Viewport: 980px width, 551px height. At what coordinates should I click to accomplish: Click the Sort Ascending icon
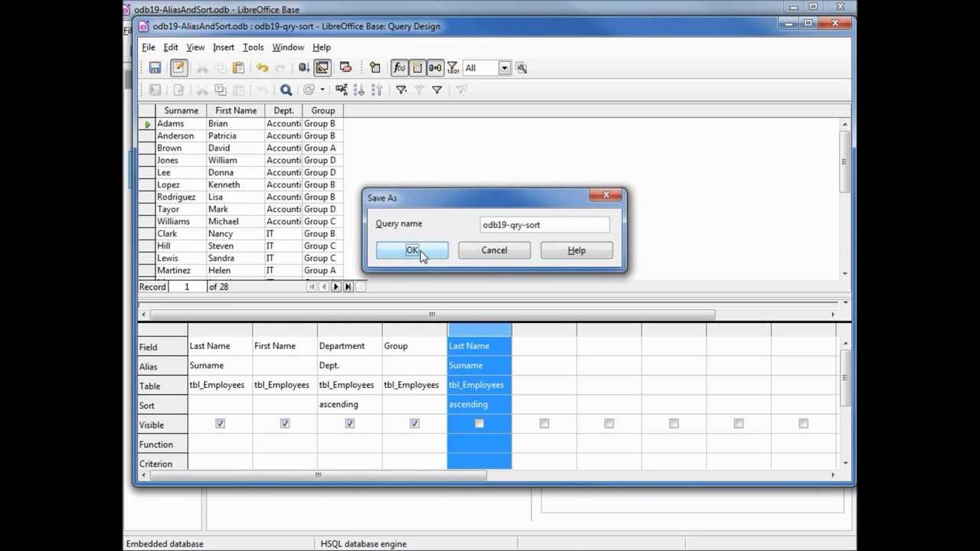359,90
